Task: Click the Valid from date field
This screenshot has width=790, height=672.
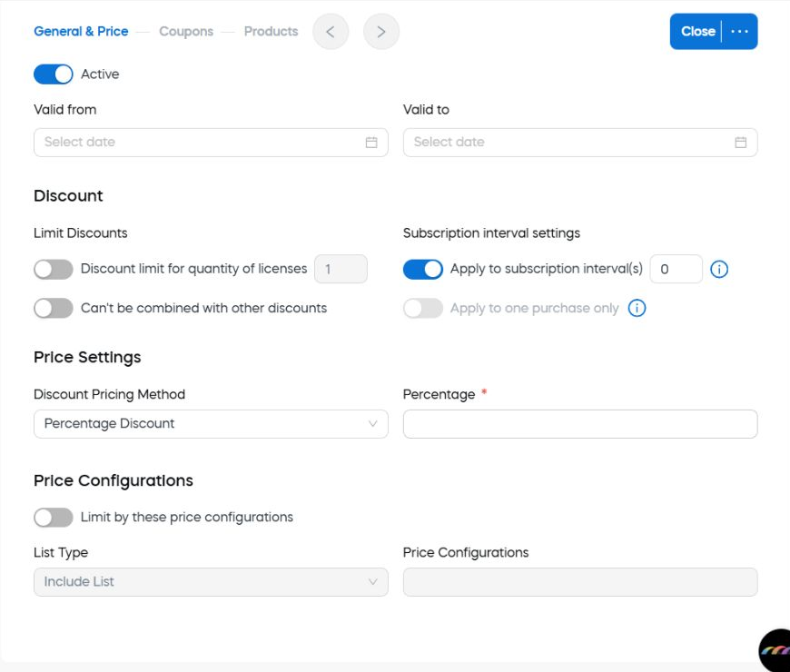Action: [x=211, y=143]
